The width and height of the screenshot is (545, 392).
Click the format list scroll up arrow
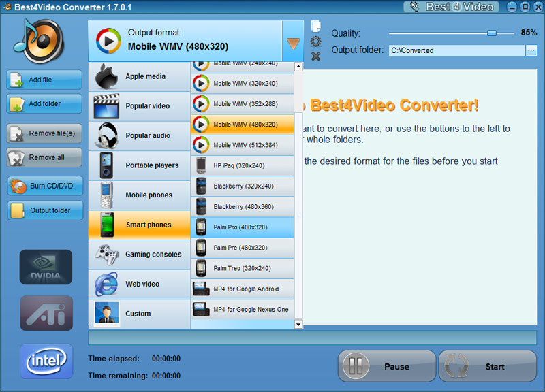298,67
